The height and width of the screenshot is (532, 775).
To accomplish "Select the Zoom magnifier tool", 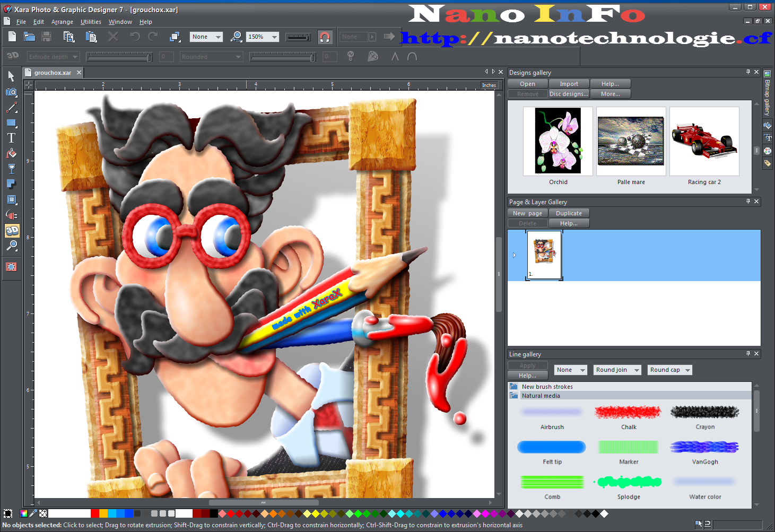I will (x=11, y=246).
